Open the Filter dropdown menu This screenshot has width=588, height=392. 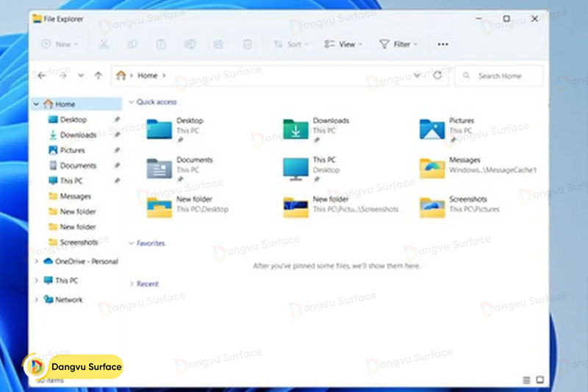coord(398,44)
